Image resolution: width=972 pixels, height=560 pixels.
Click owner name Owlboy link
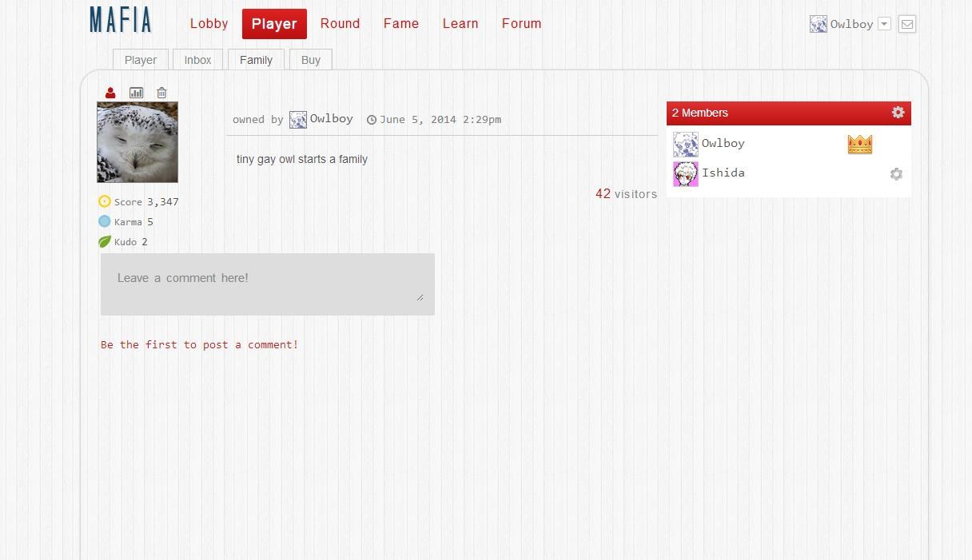pyautogui.click(x=331, y=119)
